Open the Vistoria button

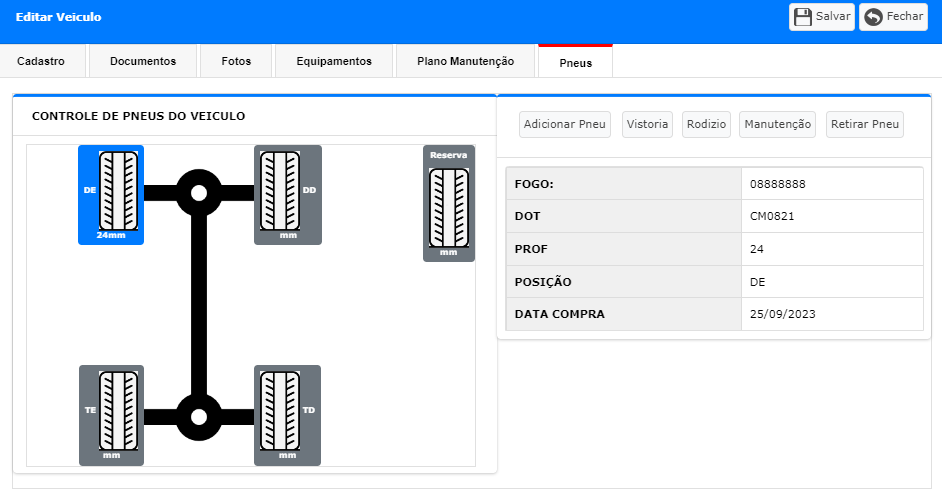pos(647,124)
